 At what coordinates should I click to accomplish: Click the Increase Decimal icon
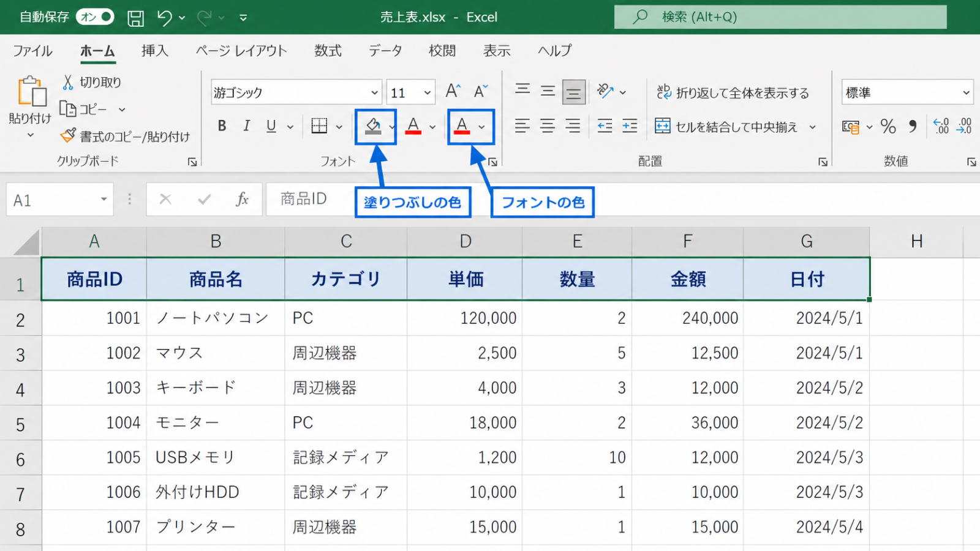[941, 126]
